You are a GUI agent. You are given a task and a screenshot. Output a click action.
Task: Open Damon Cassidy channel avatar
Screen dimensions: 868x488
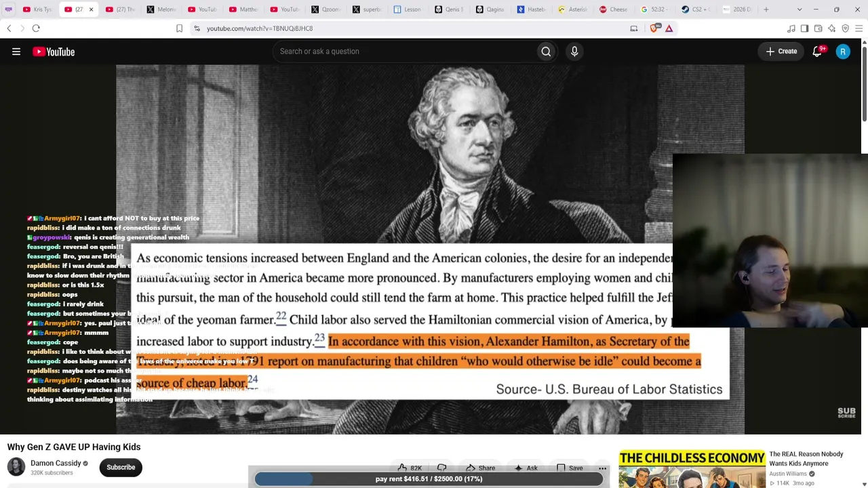click(16, 467)
